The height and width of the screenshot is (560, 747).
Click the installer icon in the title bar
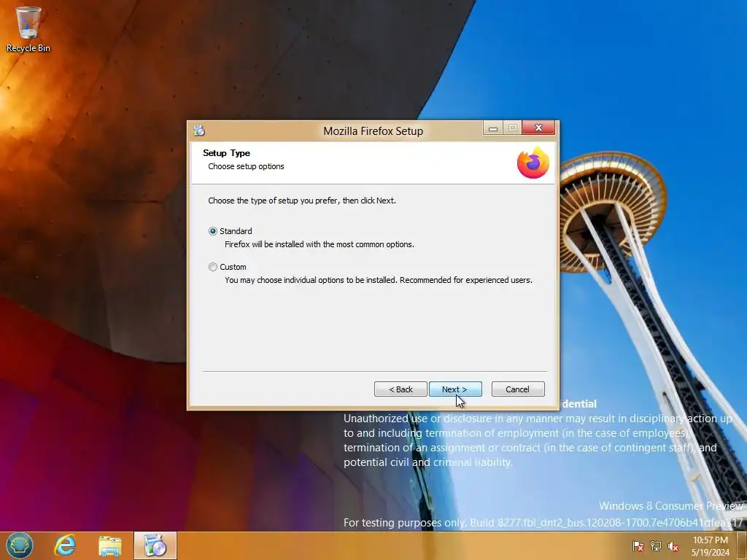click(199, 131)
